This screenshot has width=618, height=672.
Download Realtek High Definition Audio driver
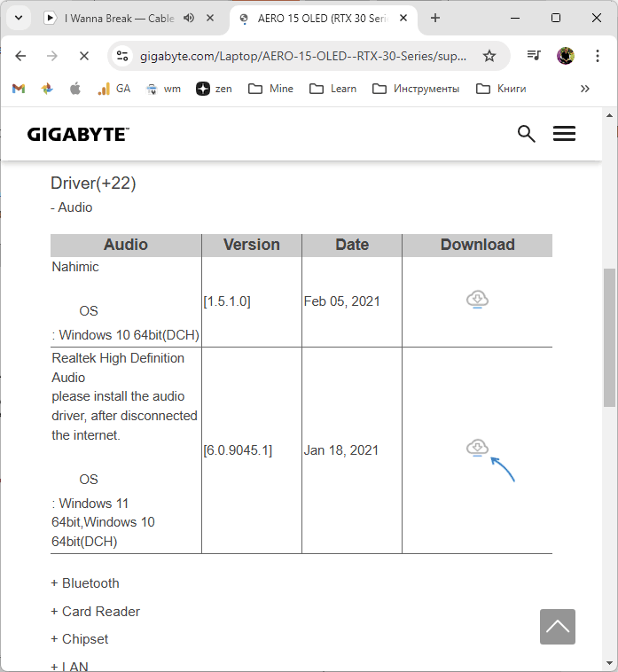click(477, 448)
